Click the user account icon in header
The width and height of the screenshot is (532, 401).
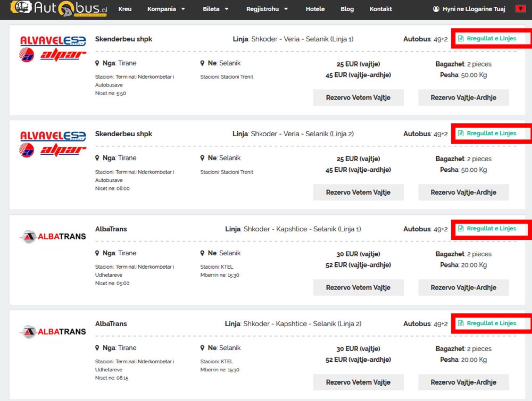[x=436, y=9]
